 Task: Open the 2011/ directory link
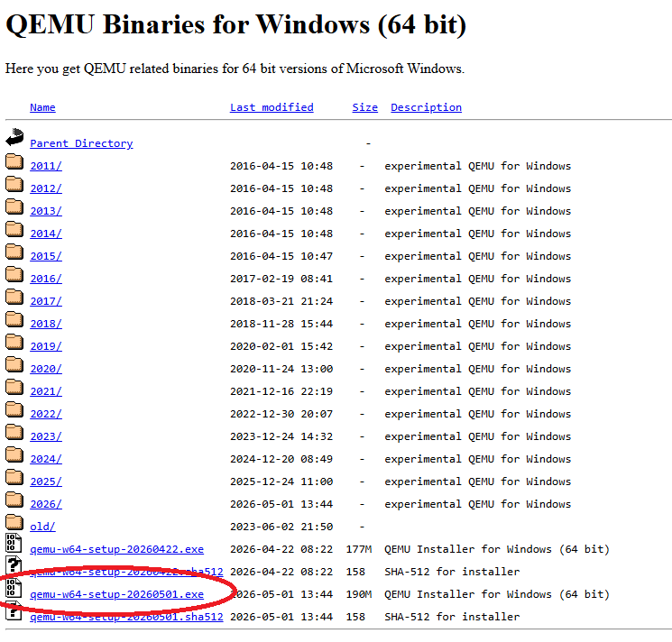46,166
